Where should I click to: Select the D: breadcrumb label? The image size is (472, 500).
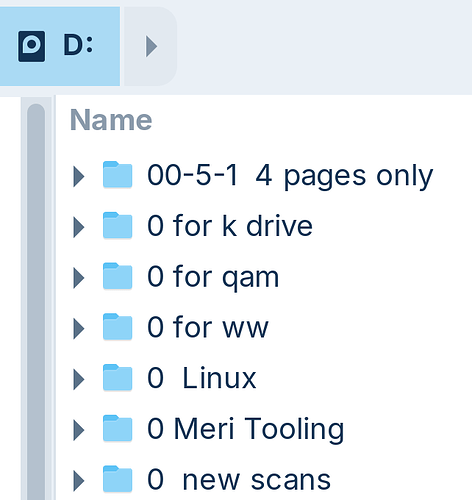[x=78, y=45]
